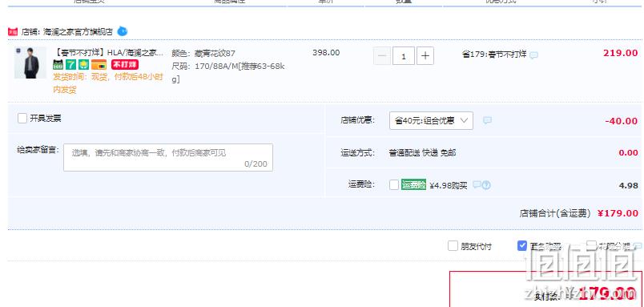The height and width of the screenshot is (307, 644).
Task: Click the red 不打烊 promotion tag
Action: 125,64
